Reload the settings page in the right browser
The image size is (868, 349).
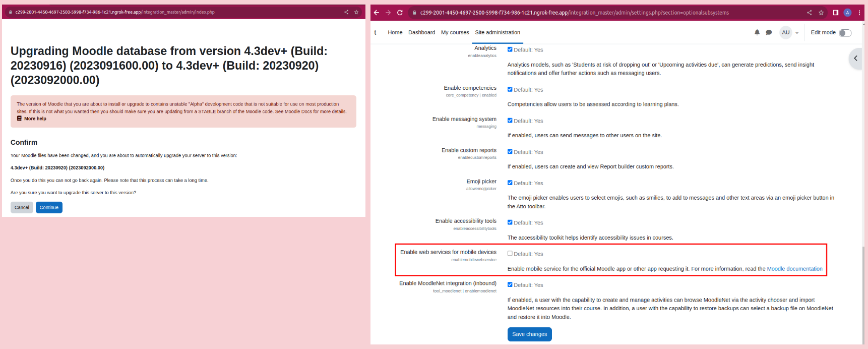[x=400, y=13]
